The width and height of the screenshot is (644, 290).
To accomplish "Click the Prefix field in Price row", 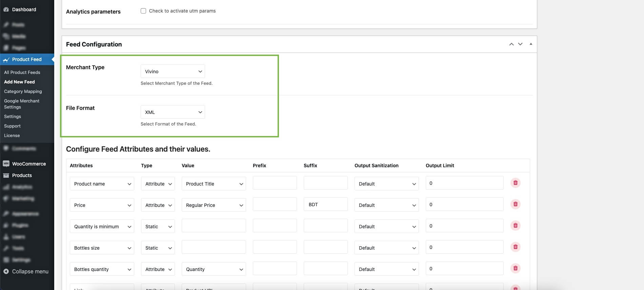I will [275, 204].
